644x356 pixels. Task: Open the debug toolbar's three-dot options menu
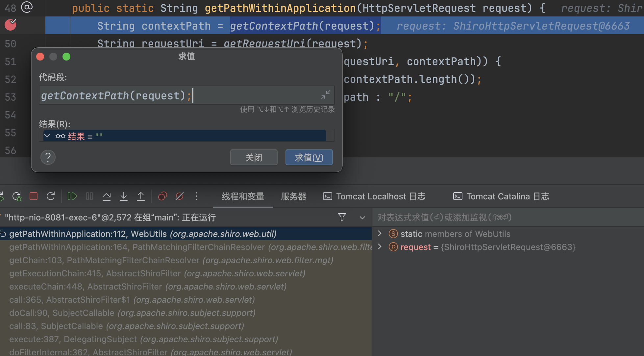[197, 196]
